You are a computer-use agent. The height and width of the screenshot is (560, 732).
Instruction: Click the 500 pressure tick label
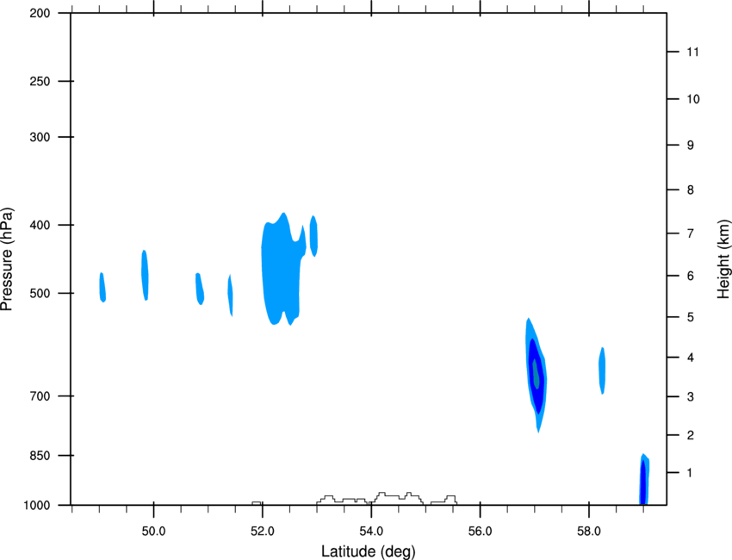(x=40, y=293)
